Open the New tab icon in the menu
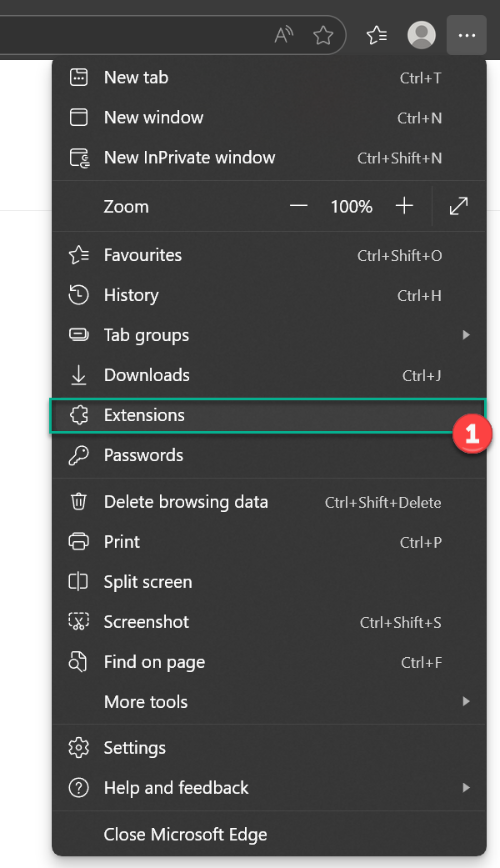 pos(79,77)
